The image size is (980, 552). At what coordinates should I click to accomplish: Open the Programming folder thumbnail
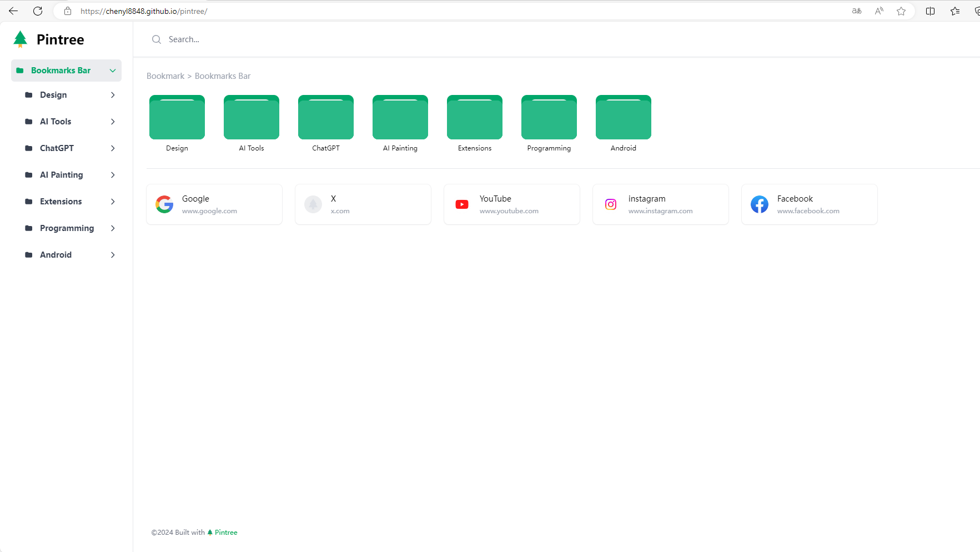point(549,117)
